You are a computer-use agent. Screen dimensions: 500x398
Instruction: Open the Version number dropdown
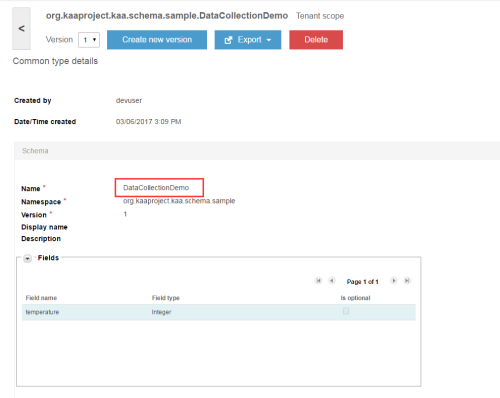pos(89,40)
